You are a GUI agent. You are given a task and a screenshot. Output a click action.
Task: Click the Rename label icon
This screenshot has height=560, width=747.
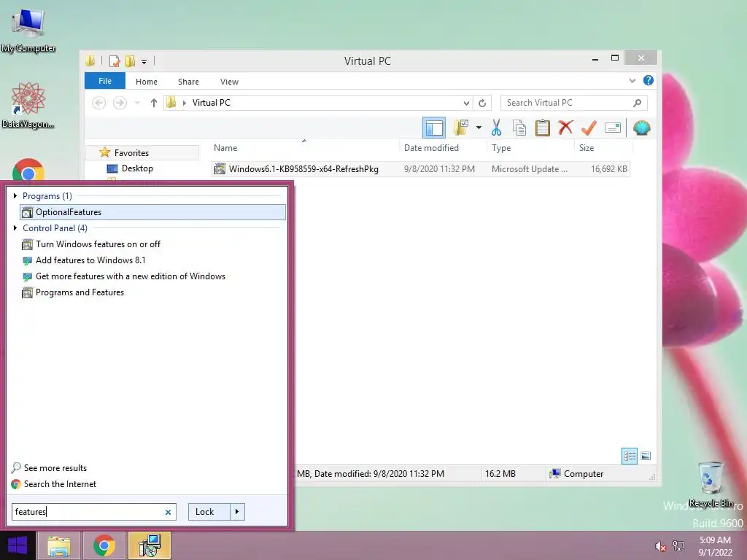point(613,128)
